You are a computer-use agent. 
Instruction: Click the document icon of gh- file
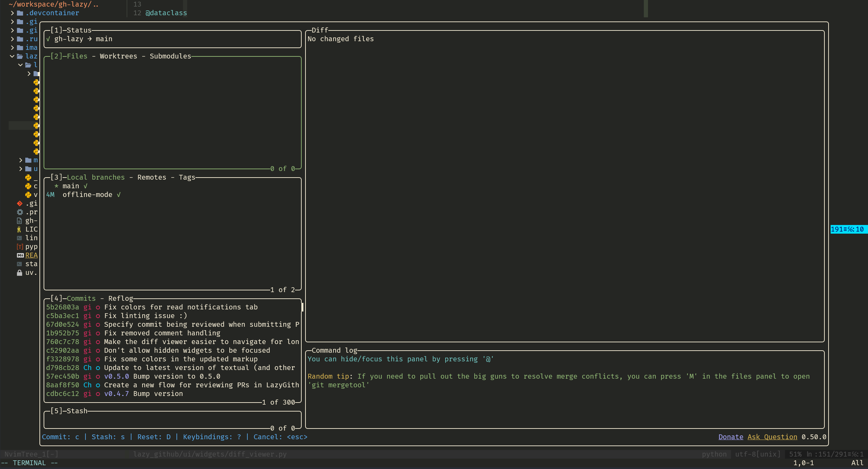(x=19, y=221)
